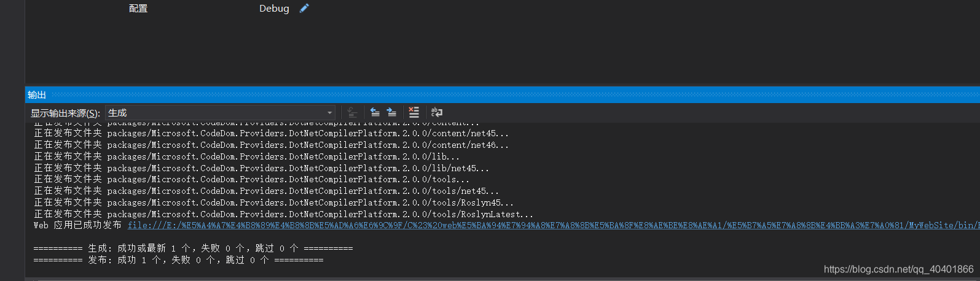Click the output line ending tools/net45...
This screenshot has width=980, height=281.
click(x=266, y=191)
